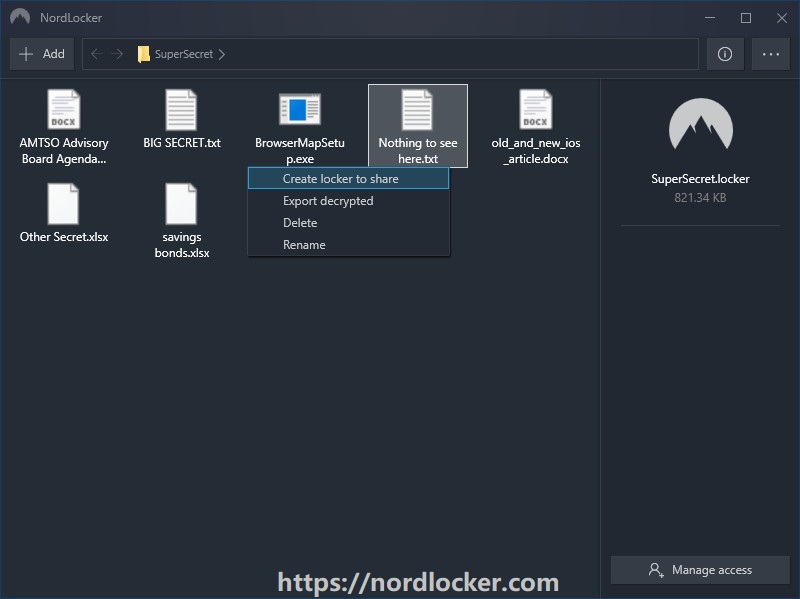Click the SuperSecret.locker name label
The width and height of the screenshot is (800, 599).
tap(700, 179)
